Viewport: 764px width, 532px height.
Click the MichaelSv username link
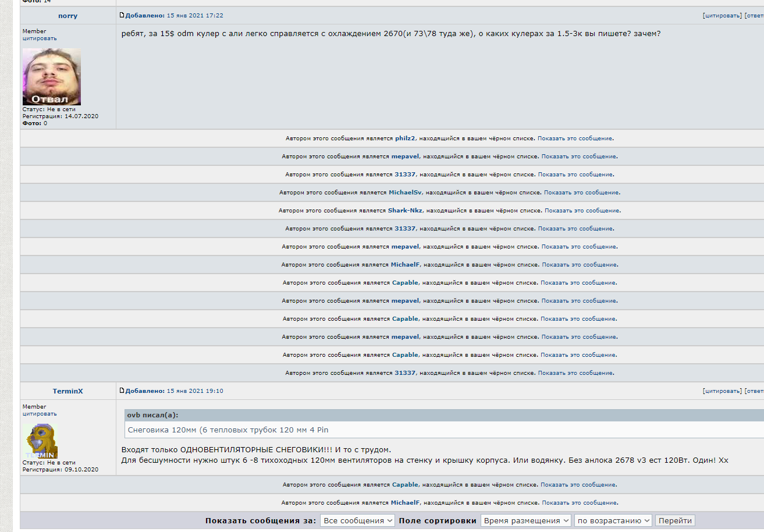pos(406,193)
